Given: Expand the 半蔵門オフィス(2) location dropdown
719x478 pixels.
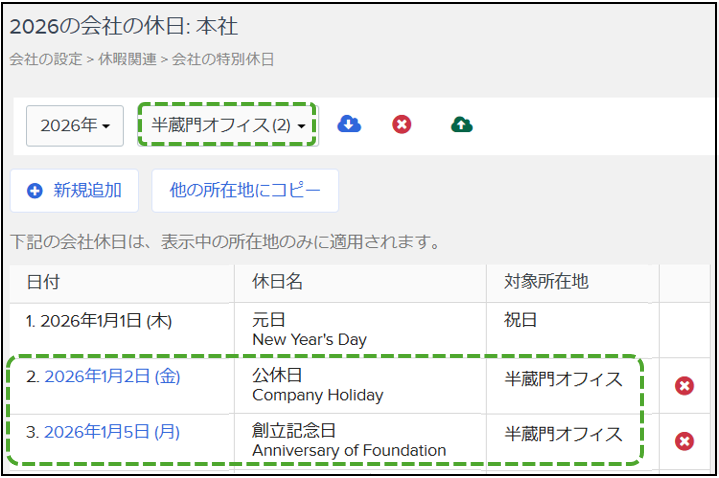Looking at the screenshot, I should pos(228,125).
